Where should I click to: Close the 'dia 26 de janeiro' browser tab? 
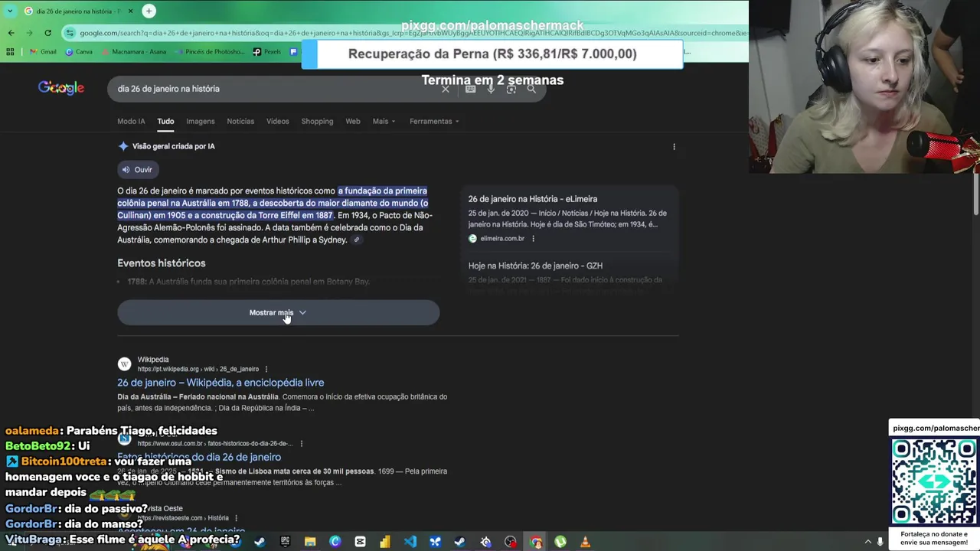point(131,11)
